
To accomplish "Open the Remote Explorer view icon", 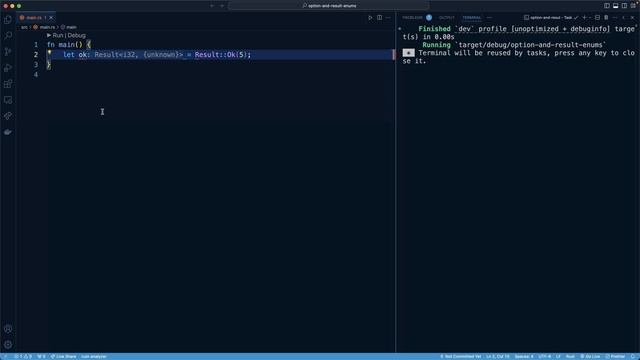I will click(x=8, y=100).
